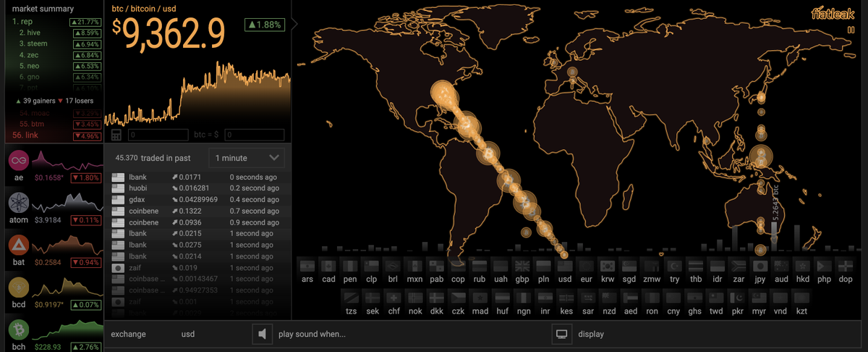This screenshot has width=868, height=352.
Task: Click the gdax trade row
Action: point(197,199)
